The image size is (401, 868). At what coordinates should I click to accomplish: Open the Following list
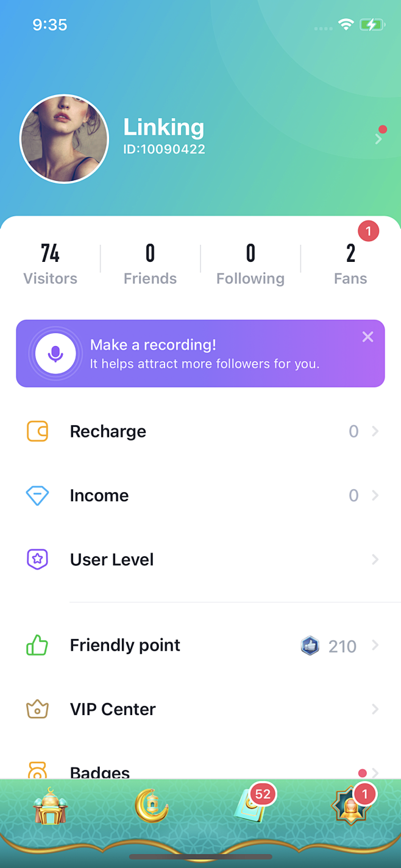click(250, 263)
